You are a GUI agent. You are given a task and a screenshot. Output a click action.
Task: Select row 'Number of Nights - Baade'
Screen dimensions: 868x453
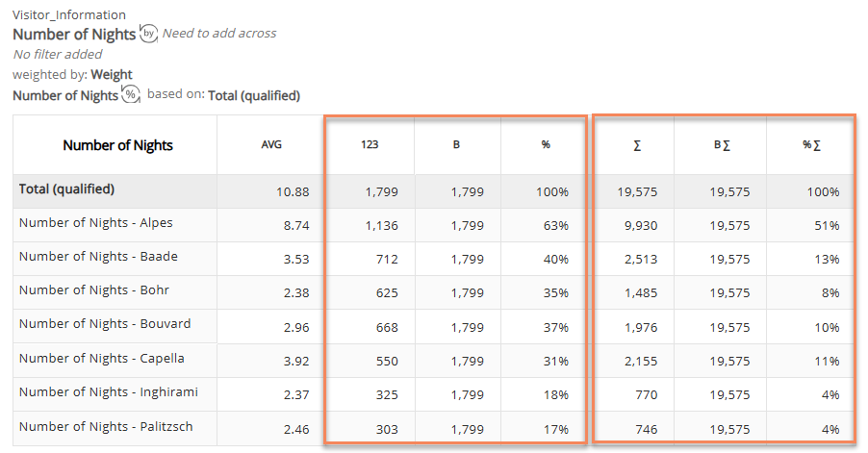click(x=98, y=257)
